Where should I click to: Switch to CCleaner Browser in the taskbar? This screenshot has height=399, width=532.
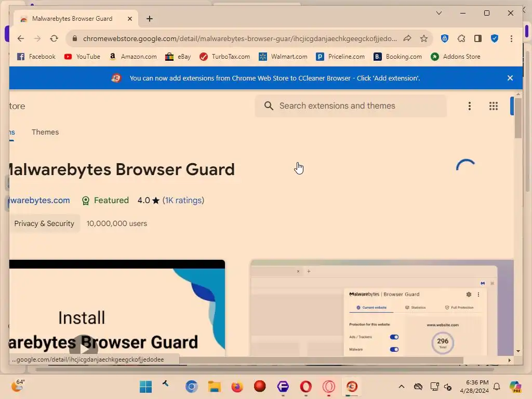click(x=352, y=387)
